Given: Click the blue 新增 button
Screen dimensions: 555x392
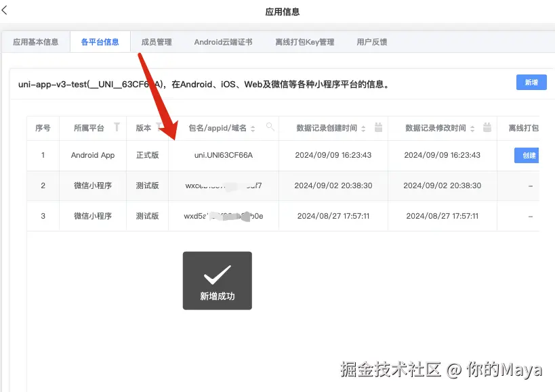Looking at the screenshot, I should (531, 83).
